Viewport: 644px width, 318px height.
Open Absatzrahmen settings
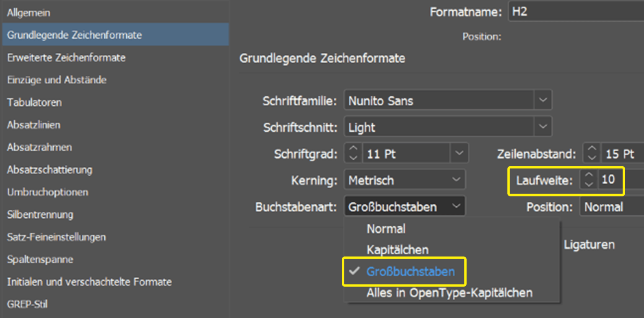(39, 147)
